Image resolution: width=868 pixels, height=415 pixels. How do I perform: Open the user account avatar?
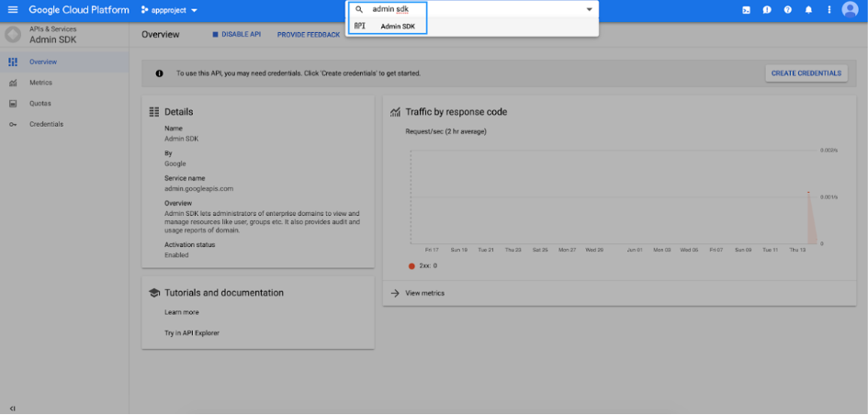850,9
